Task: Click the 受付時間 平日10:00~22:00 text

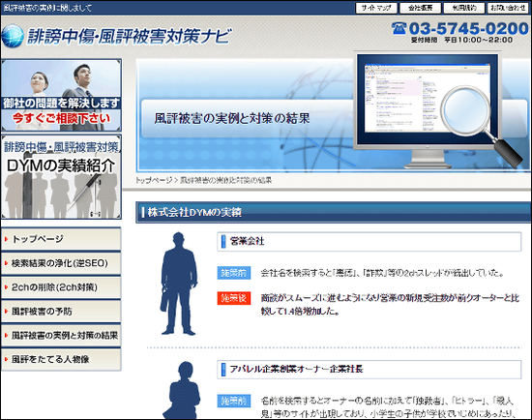Action: click(461, 40)
